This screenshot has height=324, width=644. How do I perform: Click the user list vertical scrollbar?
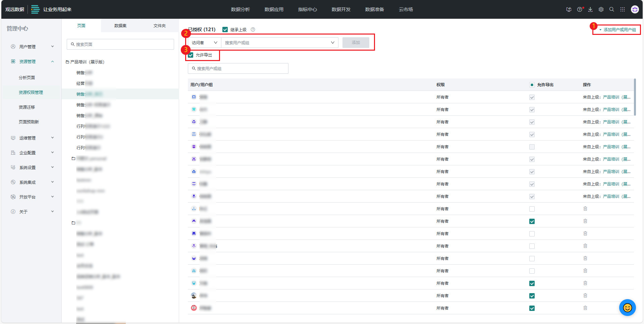[635, 97]
